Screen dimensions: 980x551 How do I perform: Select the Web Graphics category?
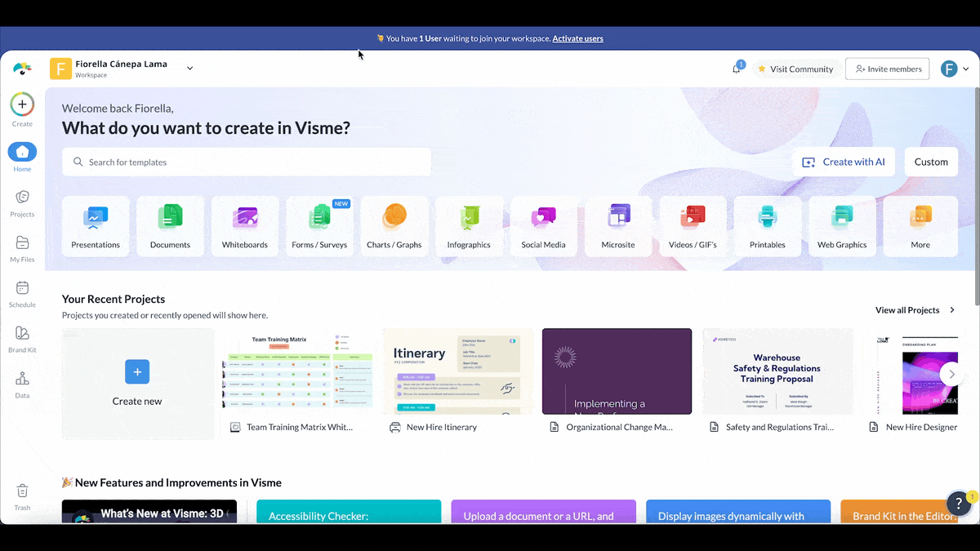pos(843,226)
